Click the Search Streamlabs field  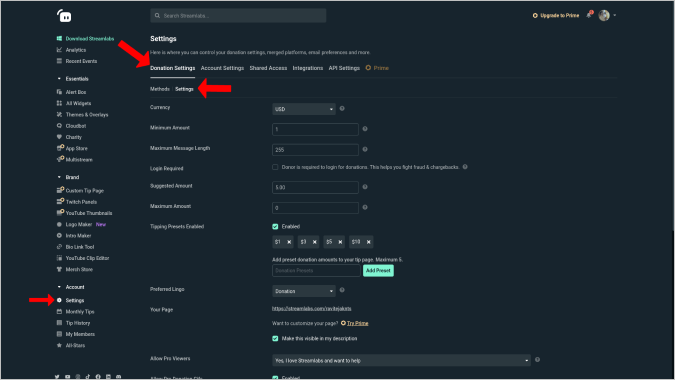238,15
